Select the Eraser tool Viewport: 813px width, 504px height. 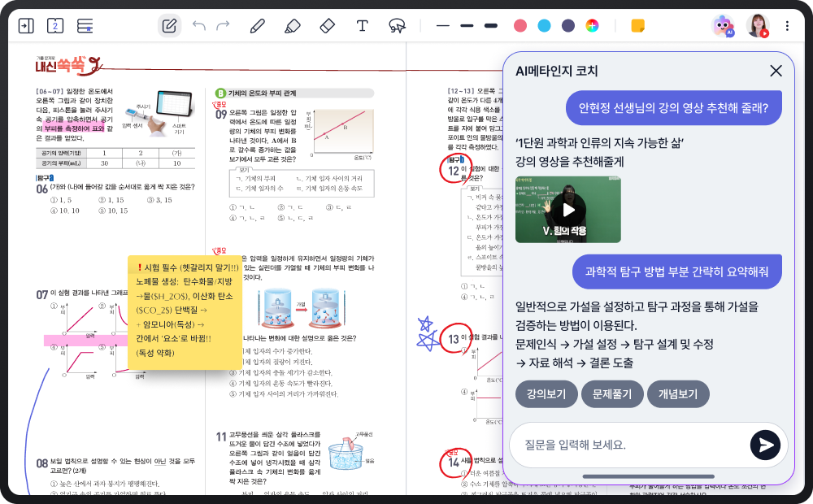328,25
